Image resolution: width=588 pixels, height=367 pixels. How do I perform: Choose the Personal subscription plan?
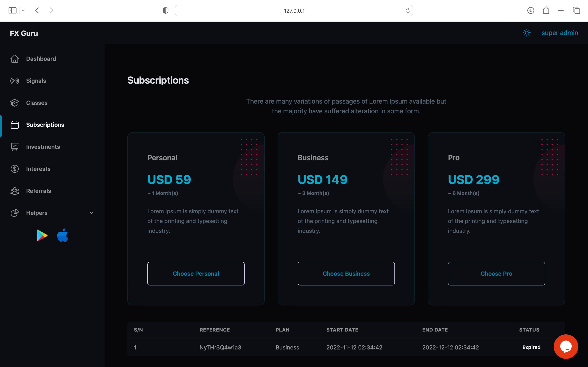(196, 274)
